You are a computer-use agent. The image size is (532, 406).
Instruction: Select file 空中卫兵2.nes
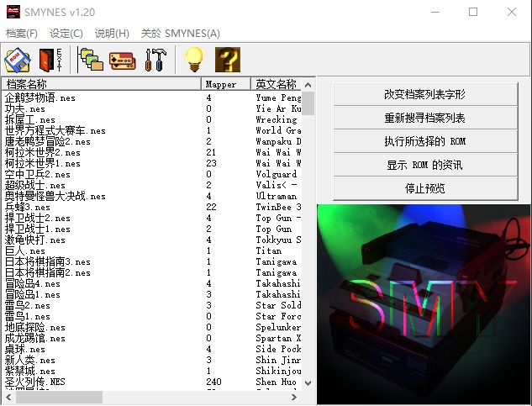pyautogui.click(x=37, y=174)
